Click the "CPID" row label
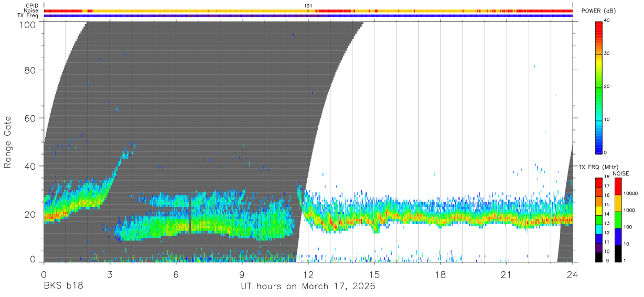This screenshot has width=644, height=297. point(31,6)
